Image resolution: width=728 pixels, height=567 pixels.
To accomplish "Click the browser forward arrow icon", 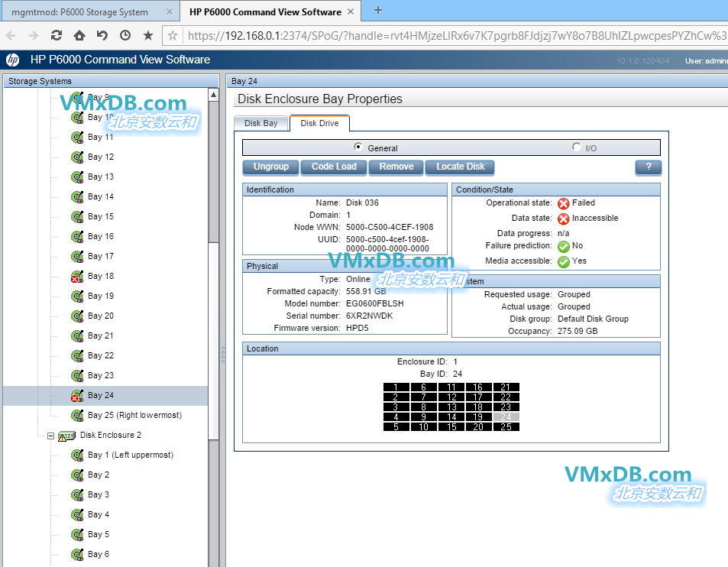I will (x=34, y=35).
